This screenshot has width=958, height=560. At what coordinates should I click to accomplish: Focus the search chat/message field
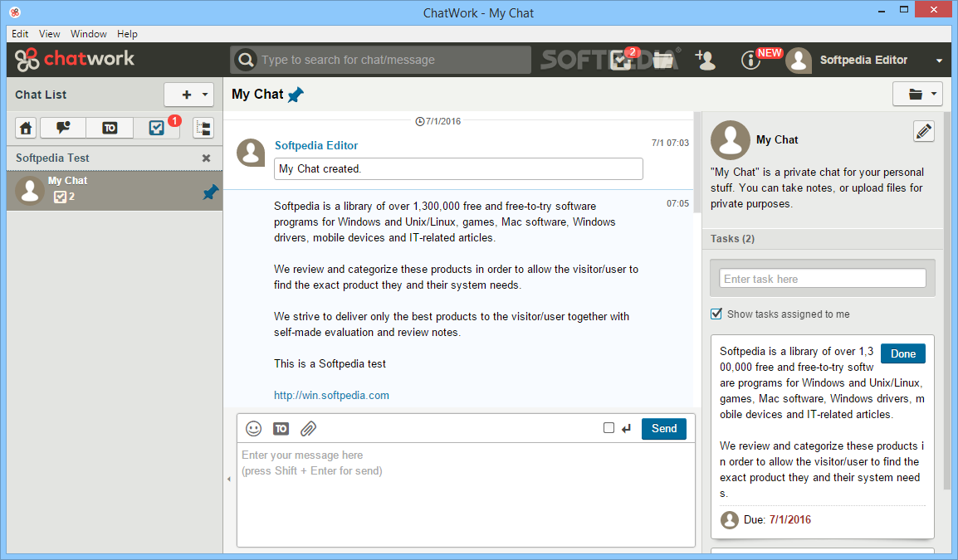tap(394, 60)
